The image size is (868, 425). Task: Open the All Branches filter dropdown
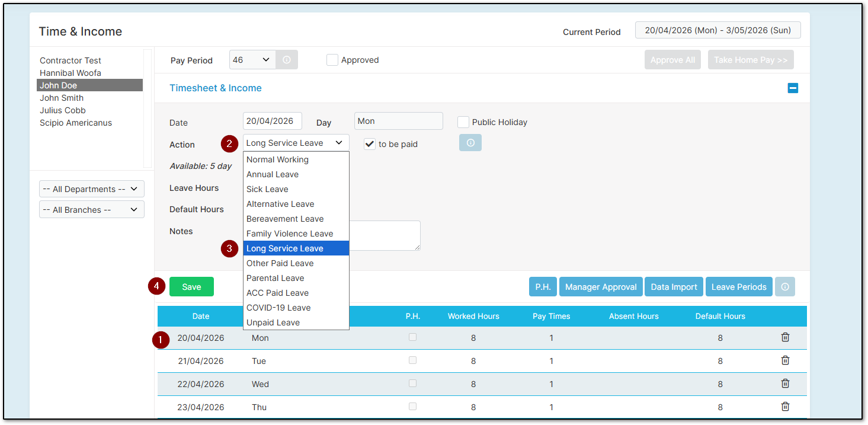92,210
